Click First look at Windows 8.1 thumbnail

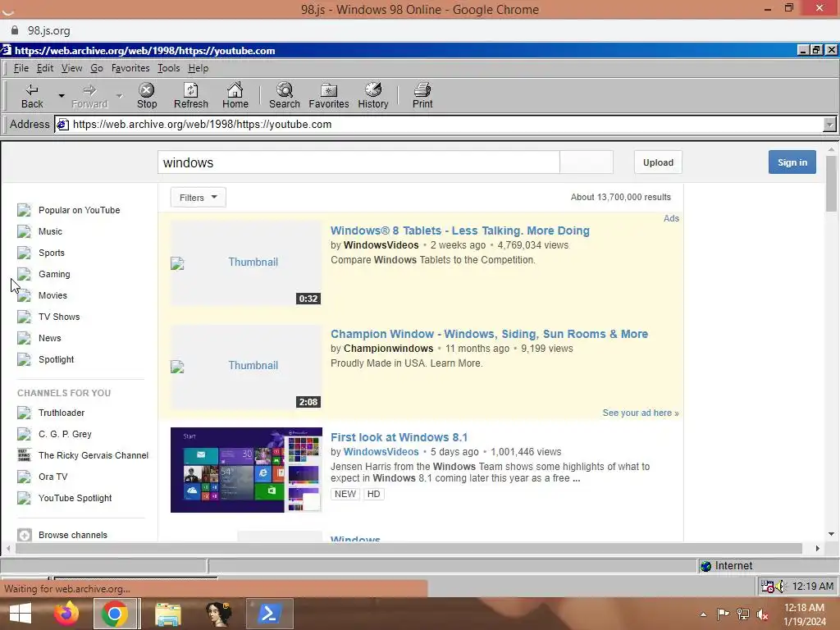[246, 470]
